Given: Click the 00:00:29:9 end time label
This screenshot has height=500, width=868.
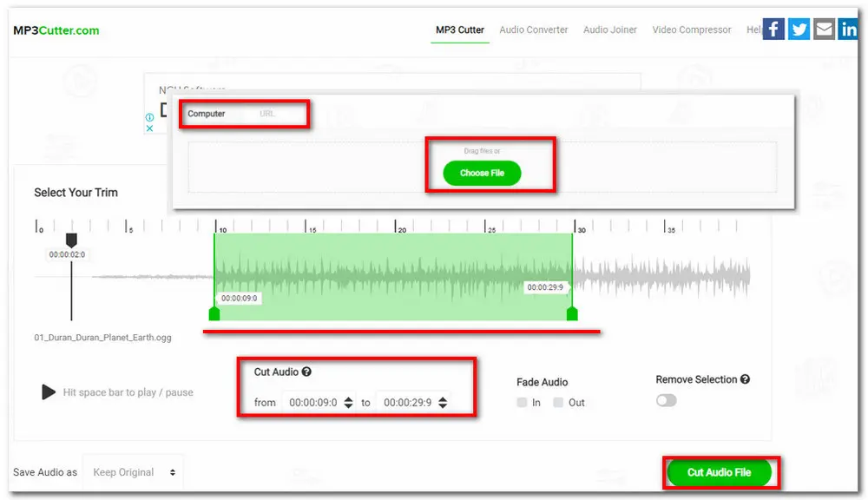Looking at the screenshot, I should [545, 287].
